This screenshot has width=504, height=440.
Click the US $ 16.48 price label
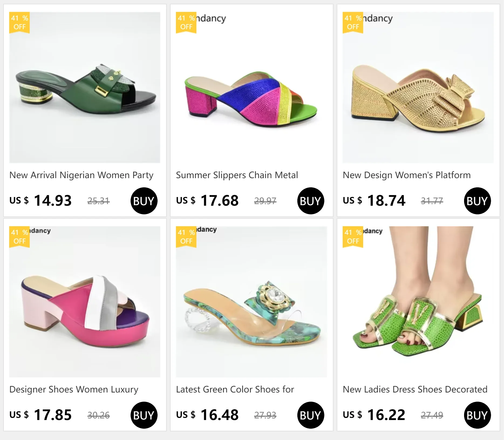pyautogui.click(x=207, y=415)
